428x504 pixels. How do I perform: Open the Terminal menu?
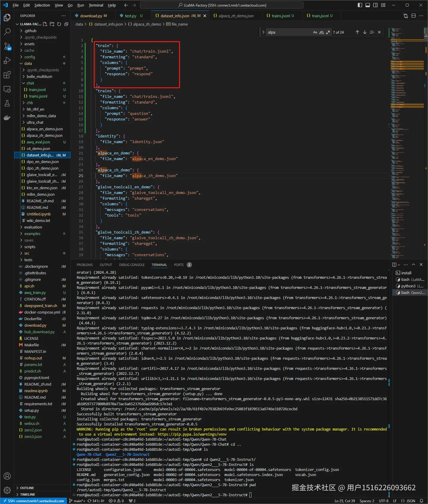pos(96,5)
